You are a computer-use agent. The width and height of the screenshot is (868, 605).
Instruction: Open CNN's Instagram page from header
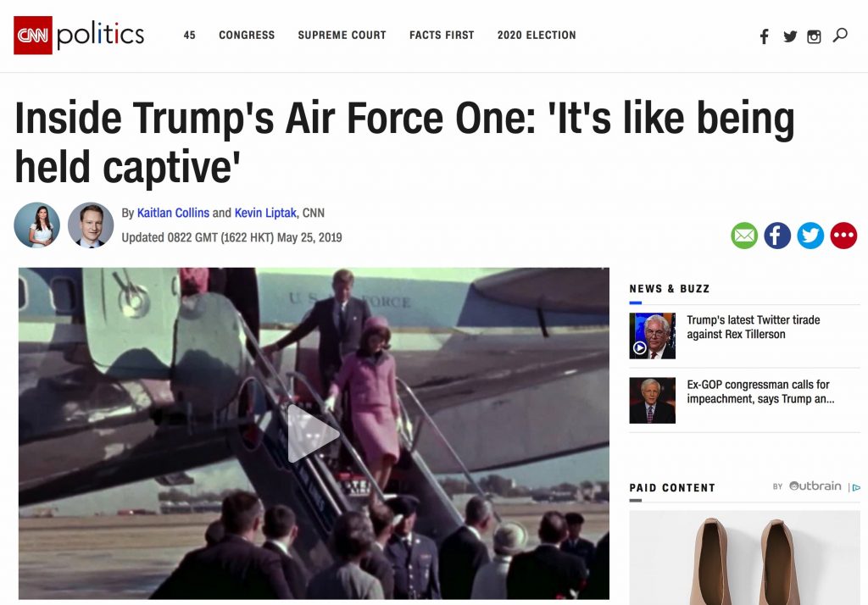click(814, 36)
